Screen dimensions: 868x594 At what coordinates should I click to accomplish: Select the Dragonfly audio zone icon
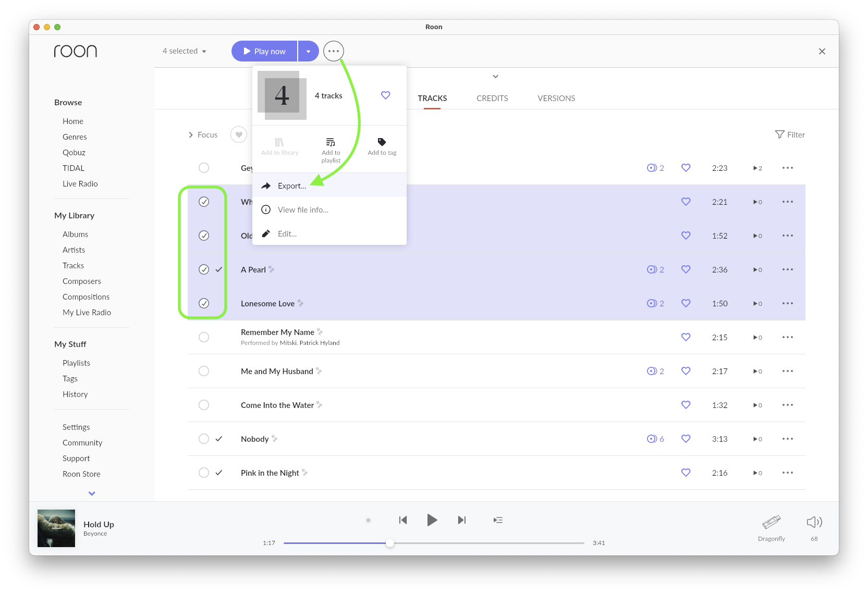[x=772, y=522]
